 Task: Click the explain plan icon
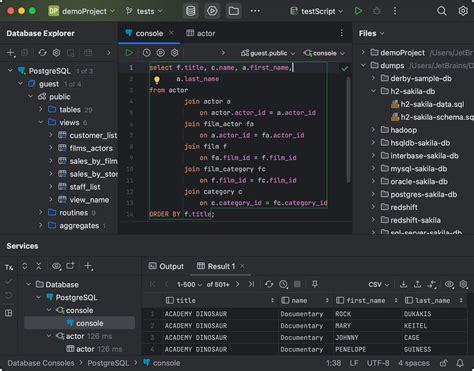(161, 53)
